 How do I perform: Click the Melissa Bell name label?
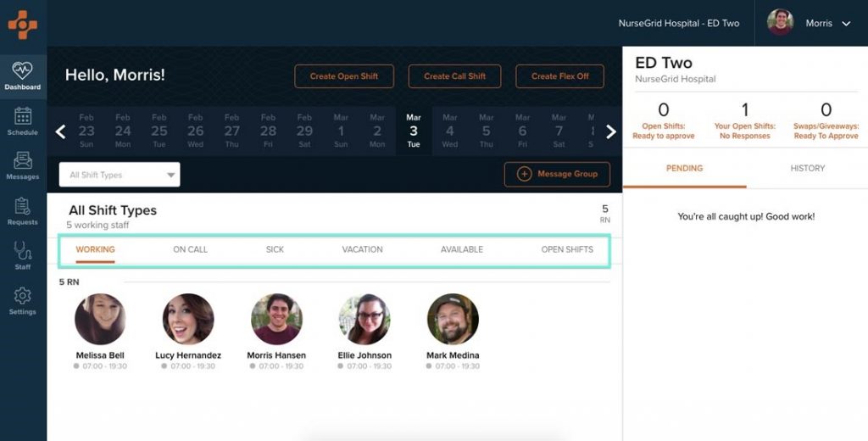100,355
